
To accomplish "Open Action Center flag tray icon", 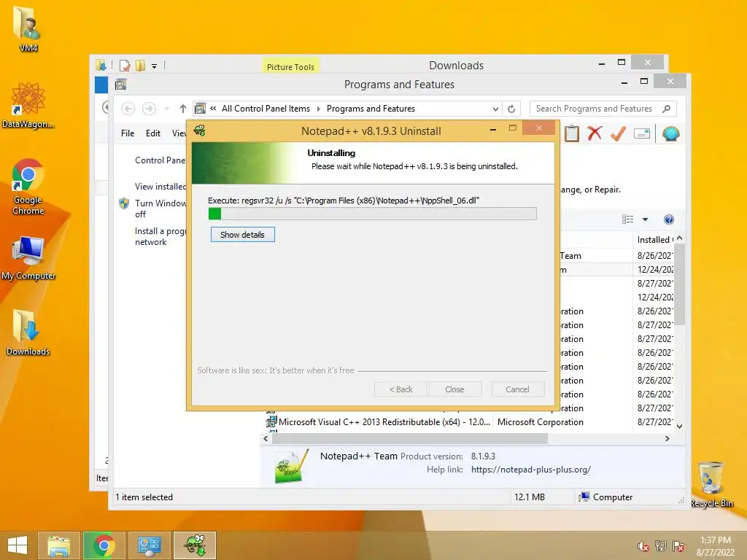I will point(678,546).
